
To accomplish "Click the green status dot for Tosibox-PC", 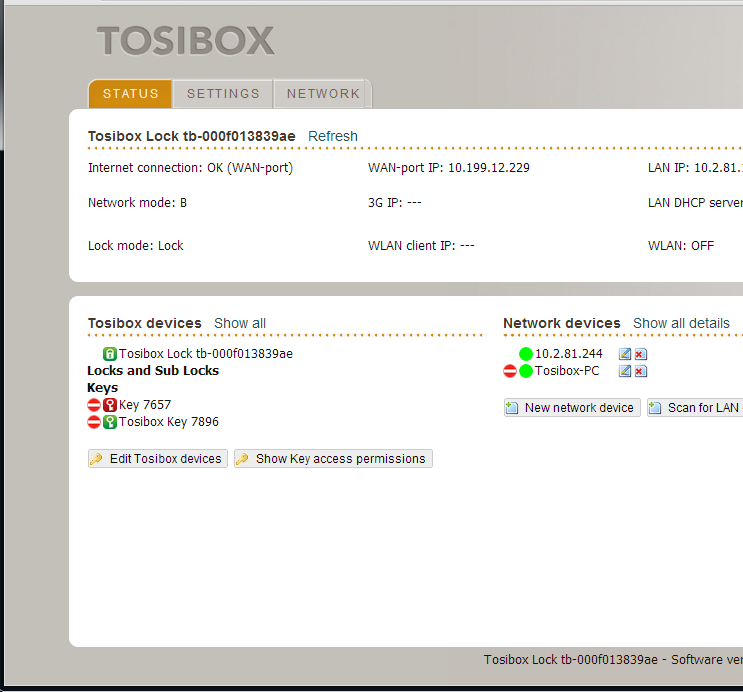I will tap(526, 371).
